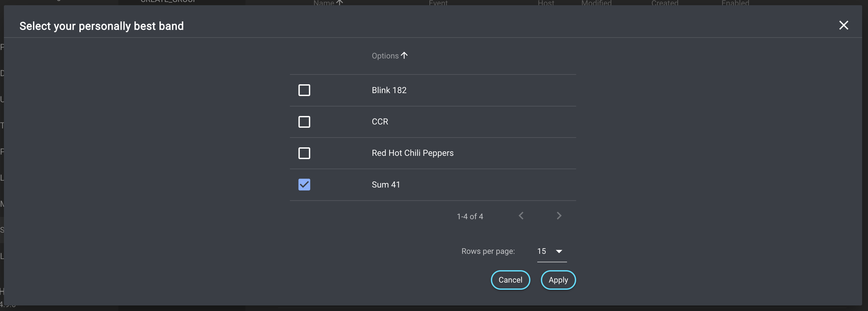Click the Red Hot Chili Peppers label

point(412,153)
